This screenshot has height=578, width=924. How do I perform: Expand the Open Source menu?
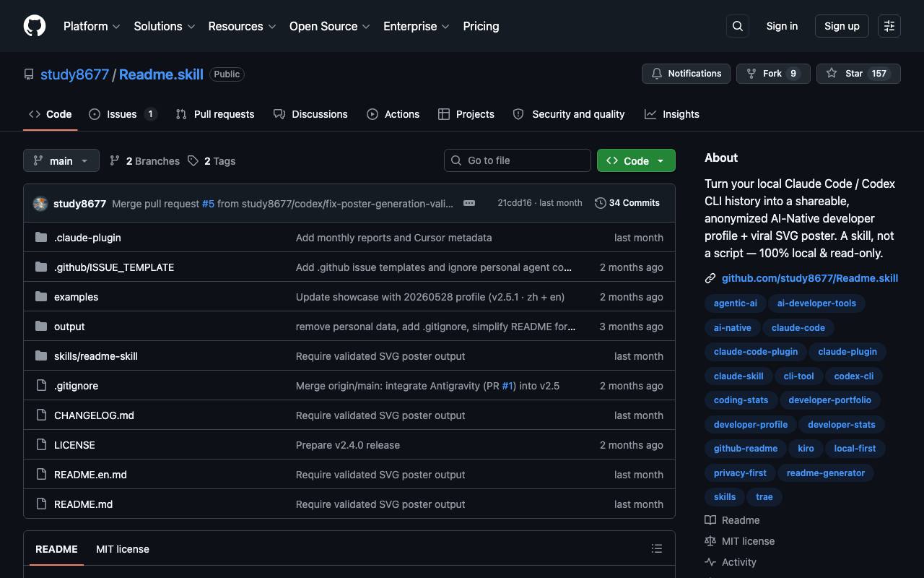coord(330,26)
